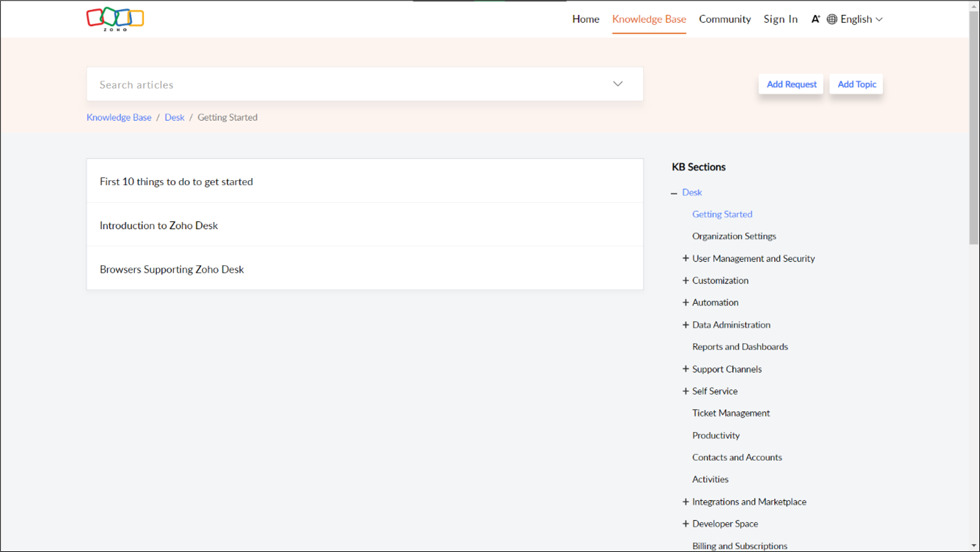This screenshot has height=552, width=980.
Task: Click the scrollbar up arrow
Action: pos(974,6)
